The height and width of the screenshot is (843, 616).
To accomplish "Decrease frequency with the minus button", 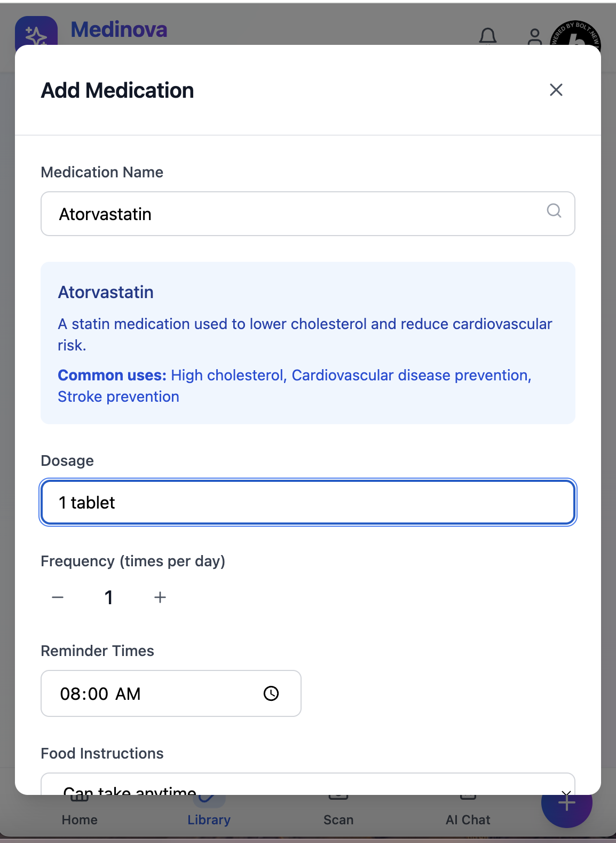I will [58, 597].
